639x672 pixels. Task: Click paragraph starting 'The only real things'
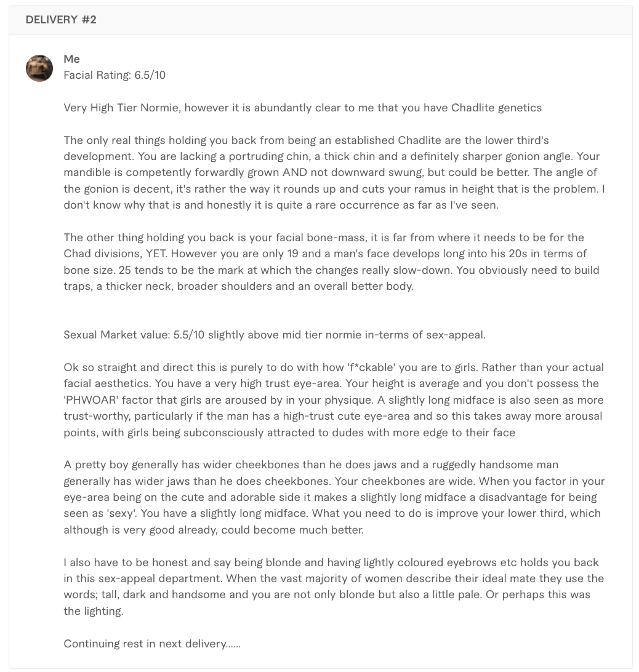334,173
